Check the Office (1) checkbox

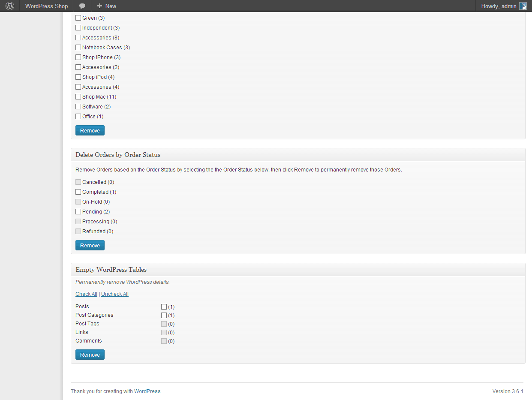pos(78,117)
